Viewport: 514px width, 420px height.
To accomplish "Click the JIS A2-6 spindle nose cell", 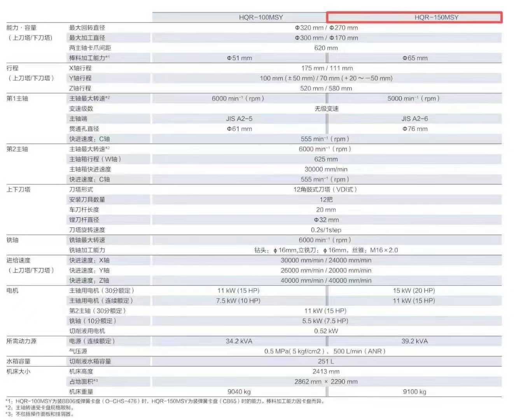I will pos(414,119).
